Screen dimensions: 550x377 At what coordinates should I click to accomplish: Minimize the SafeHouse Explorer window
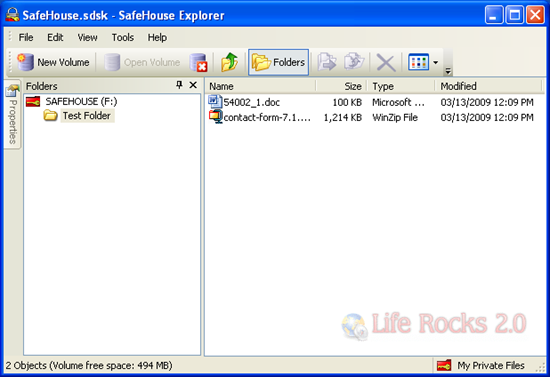click(x=494, y=15)
